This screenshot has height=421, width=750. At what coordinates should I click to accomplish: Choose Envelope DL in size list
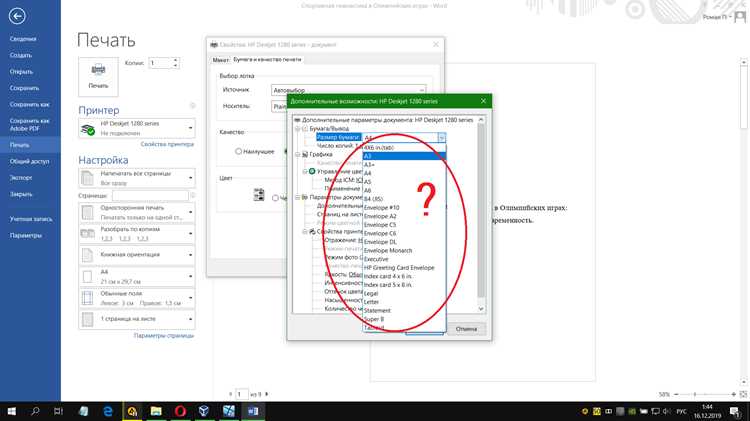(404, 242)
